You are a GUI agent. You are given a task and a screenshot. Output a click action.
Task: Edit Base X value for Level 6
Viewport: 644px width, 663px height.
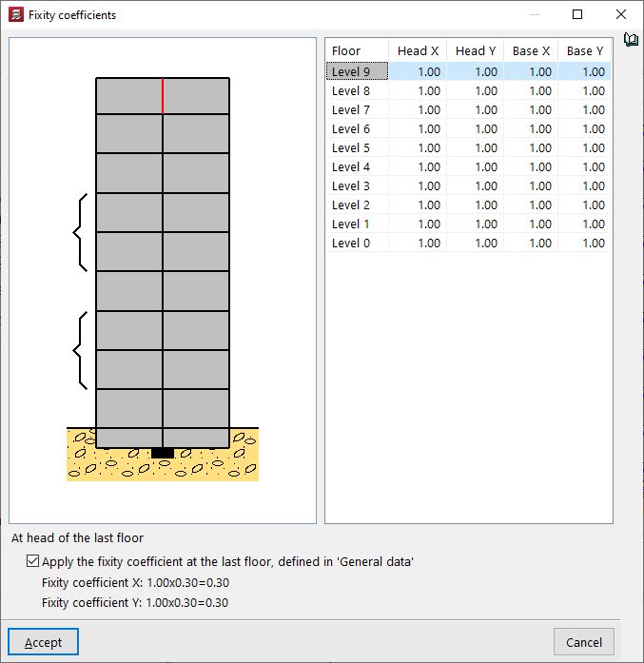click(531, 128)
